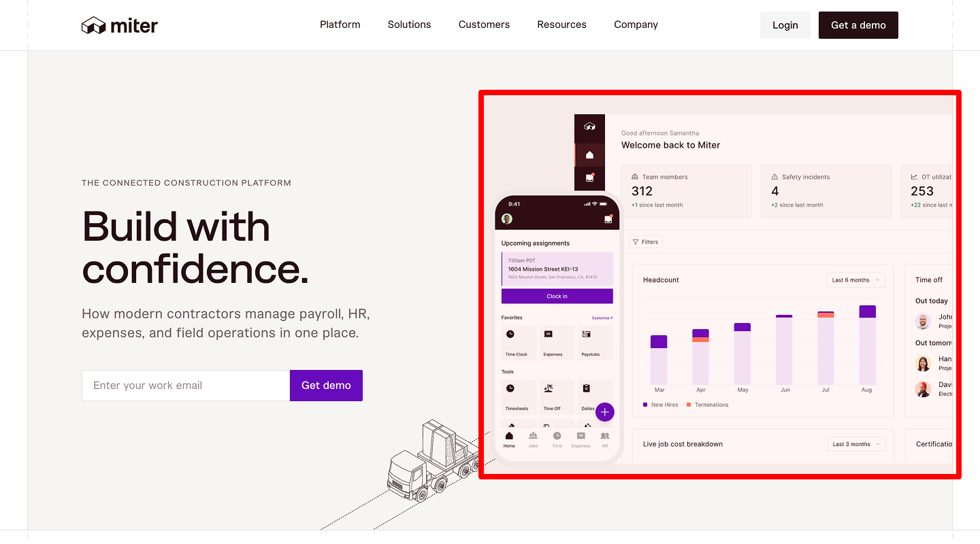Select the Jobs tab in phone navigation
Viewport: 980px width, 544px height.
[533, 439]
